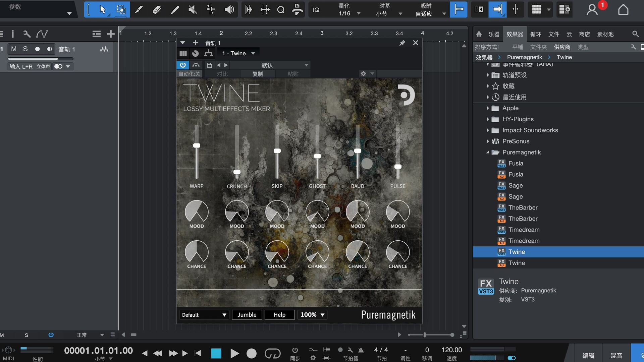Toggle monitor on 音轨 1
The width and height of the screenshot is (644, 362).
[49, 49]
